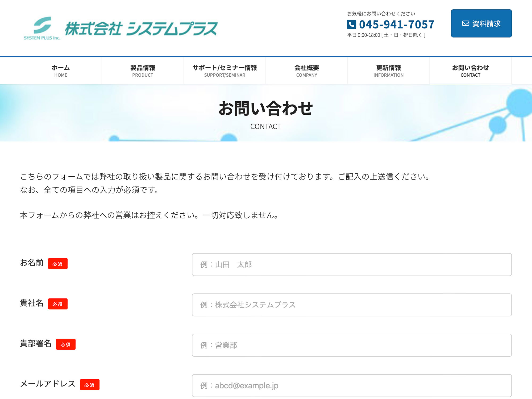This screenshot has height=399, width=532.
Task: Click the 貴部署名 department input field
Action: tap(352, 345)
